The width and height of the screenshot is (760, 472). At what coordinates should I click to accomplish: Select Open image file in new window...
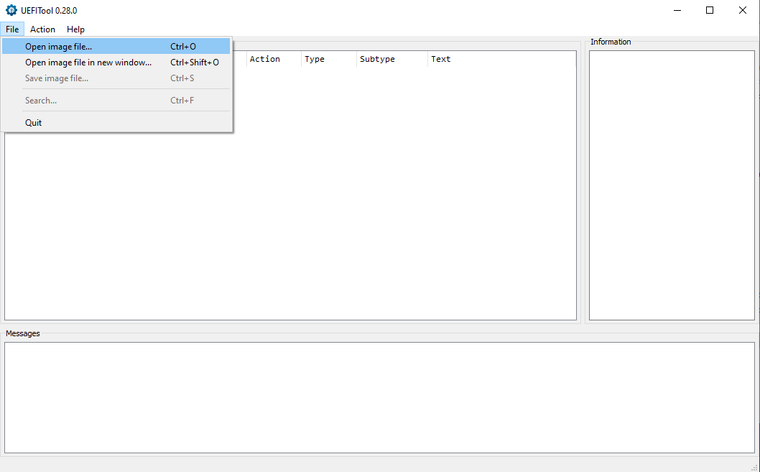click(116, 63)
